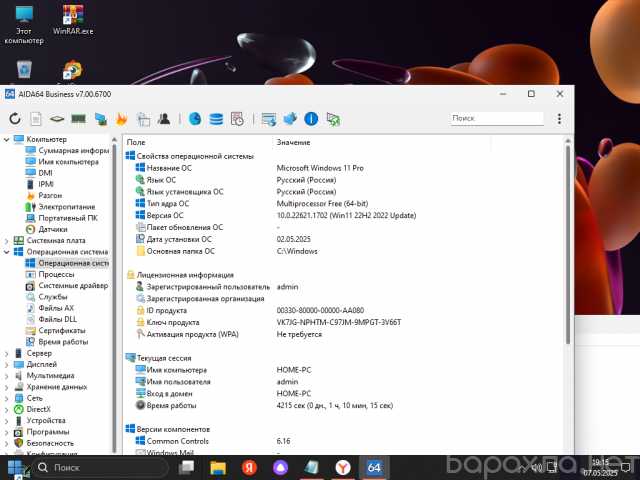The height and width of the screenshot is (480, 640).
Task: Open the three-dot menu in AIDA64
Action: coord(559,119)
